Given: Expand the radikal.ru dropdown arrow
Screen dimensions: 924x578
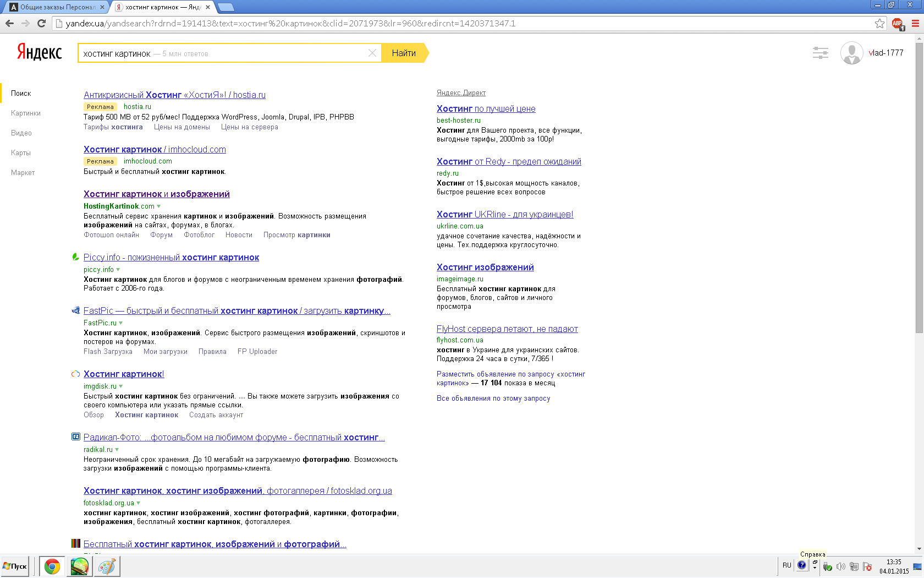Looking at the screenshot, I should 117,450.
